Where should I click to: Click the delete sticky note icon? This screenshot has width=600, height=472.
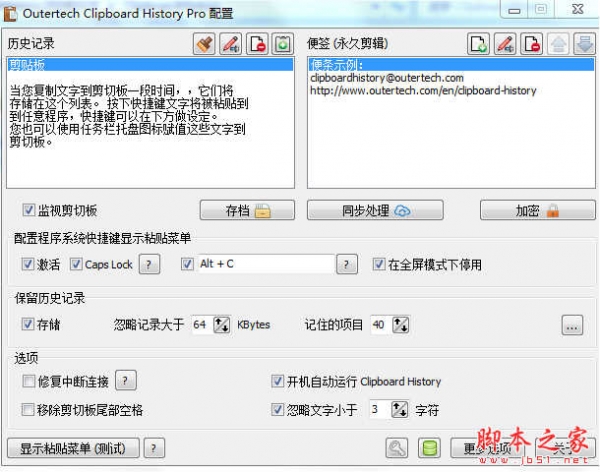click(532, 44)
